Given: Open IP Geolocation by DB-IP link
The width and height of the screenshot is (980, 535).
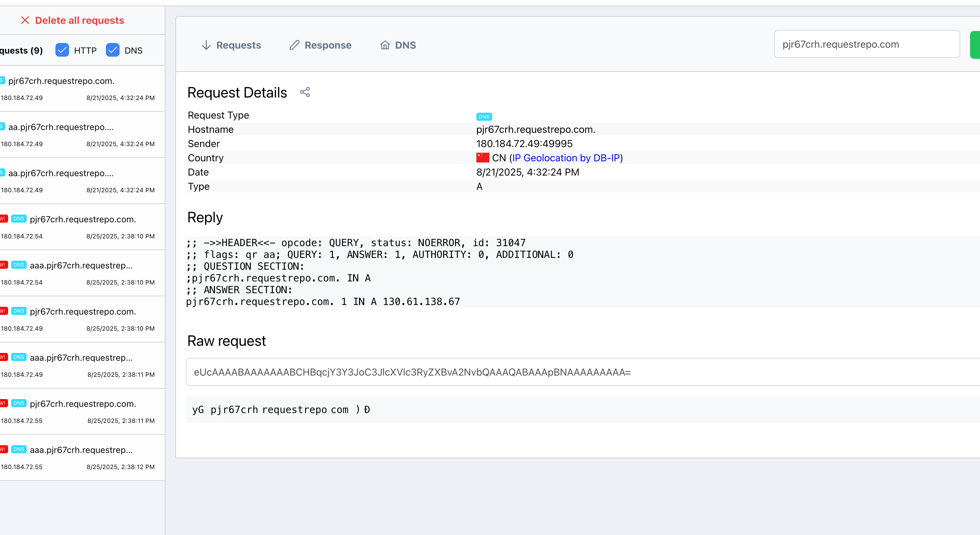Looking at the screenshot, I should 566,158.
